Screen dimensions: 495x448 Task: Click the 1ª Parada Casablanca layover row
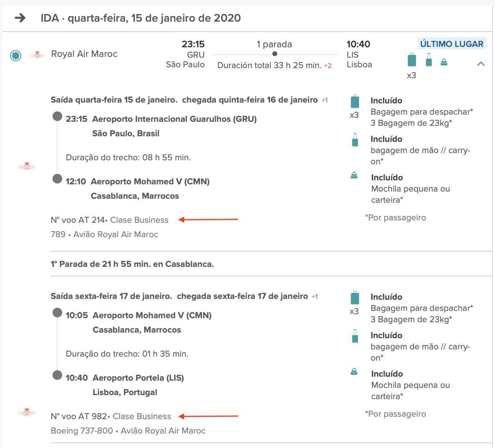[271, 264]
